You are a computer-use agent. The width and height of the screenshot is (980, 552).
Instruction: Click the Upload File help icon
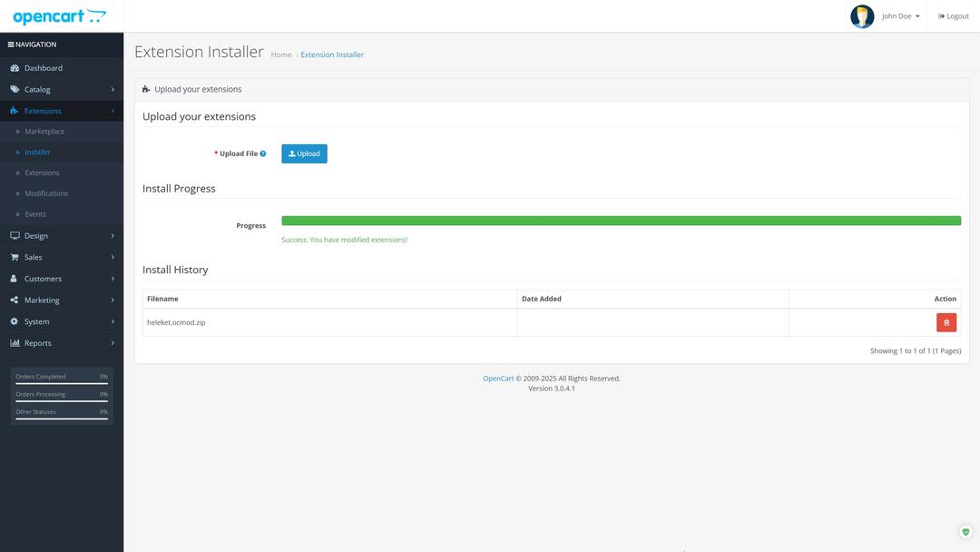click(263, 153)
